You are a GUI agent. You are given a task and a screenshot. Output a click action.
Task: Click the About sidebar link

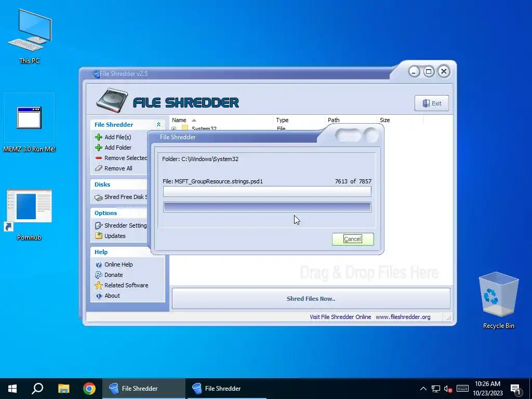pos(112,296)
